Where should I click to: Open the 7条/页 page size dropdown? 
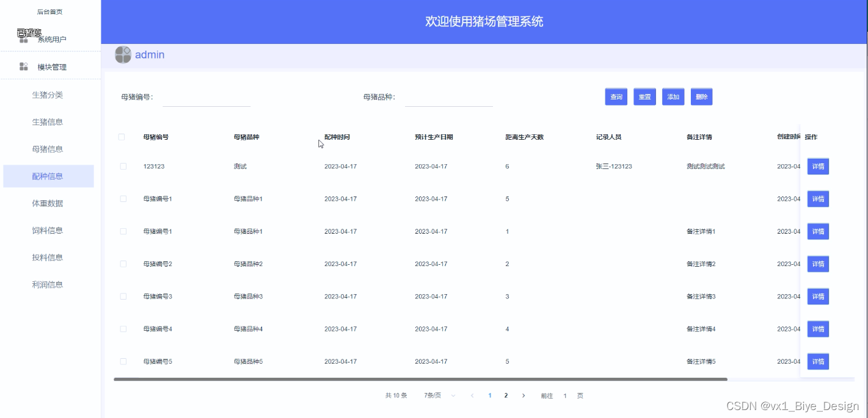[440, 395]
